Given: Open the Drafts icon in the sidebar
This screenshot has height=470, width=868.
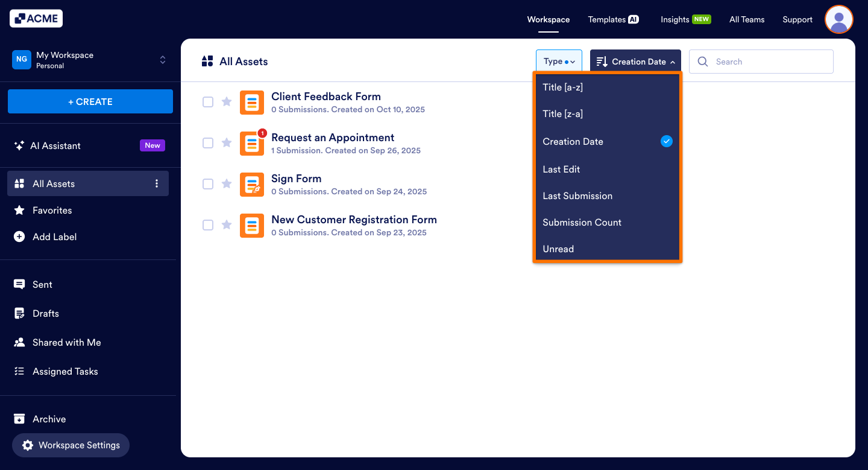Looking at the screenshot, I should pyautogui.click(x=20, y=313).
